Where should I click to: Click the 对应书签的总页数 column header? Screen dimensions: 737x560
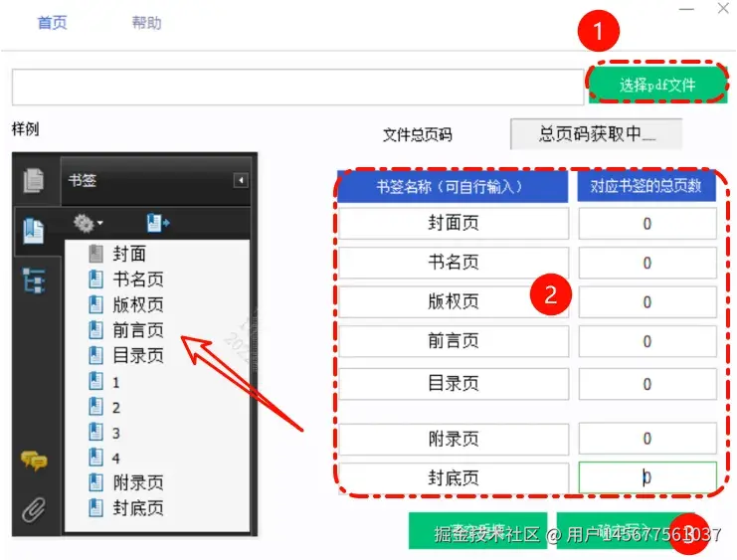coord(646,186)
